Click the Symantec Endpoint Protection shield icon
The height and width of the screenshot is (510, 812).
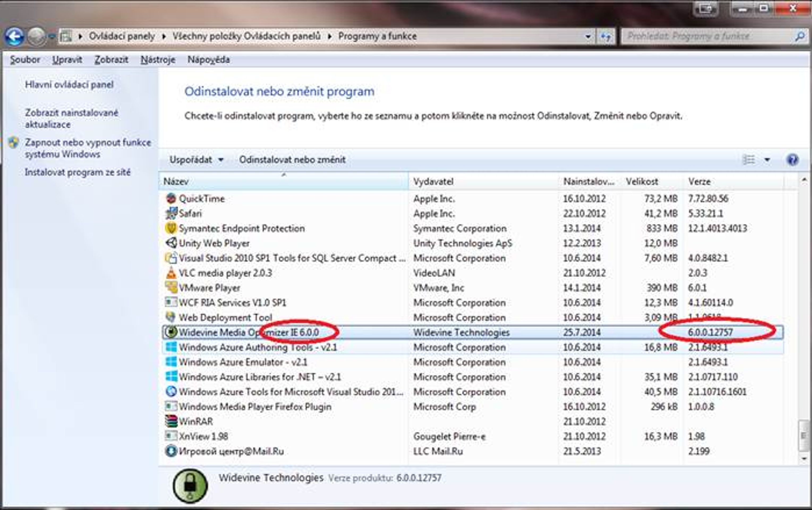(171, 228)
